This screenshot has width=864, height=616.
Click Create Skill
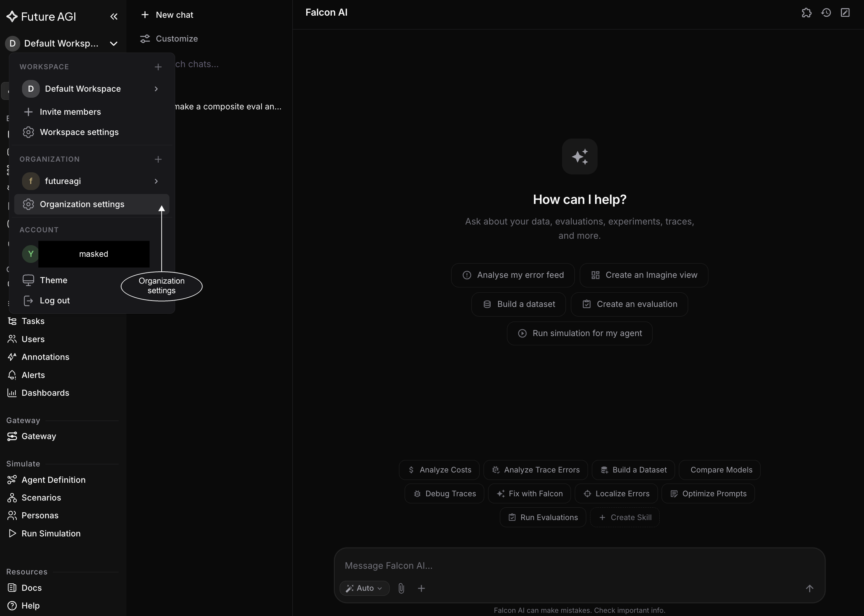pyautogui.click(x=625, y=518)
